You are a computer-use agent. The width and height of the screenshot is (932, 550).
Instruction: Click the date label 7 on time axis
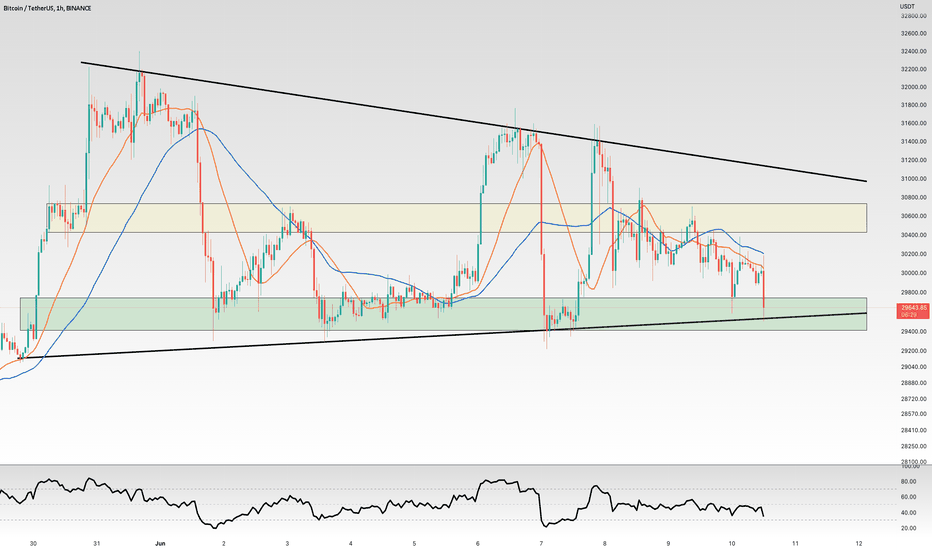tap(541, 543)
